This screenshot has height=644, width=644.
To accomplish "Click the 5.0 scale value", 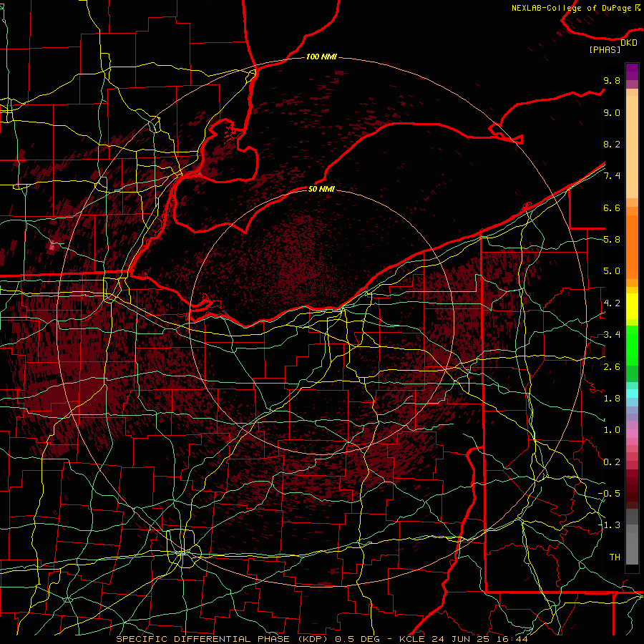I will [612, 271].
